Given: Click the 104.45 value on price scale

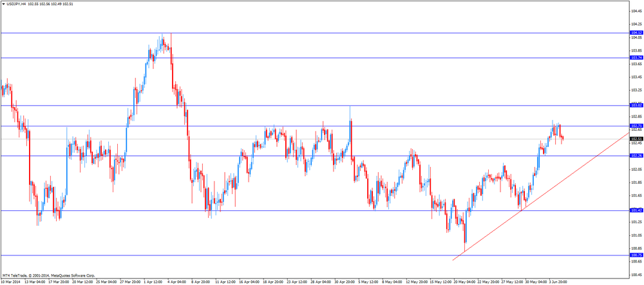Looking at the screenshot, I should (636, 11).
